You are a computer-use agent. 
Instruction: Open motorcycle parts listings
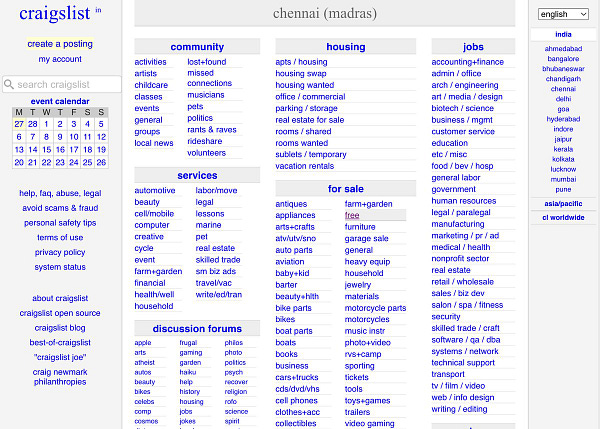[375, 308]
